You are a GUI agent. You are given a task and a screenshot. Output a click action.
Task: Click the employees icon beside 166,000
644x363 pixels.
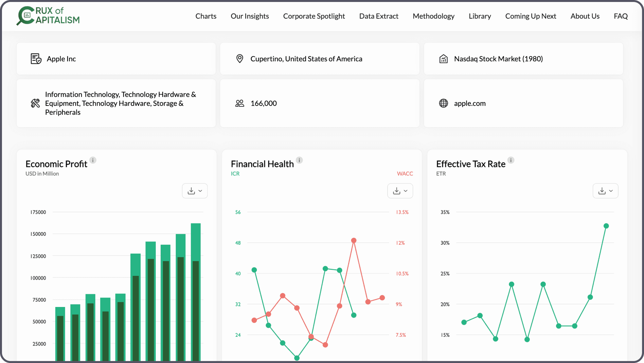pos(240,103)
